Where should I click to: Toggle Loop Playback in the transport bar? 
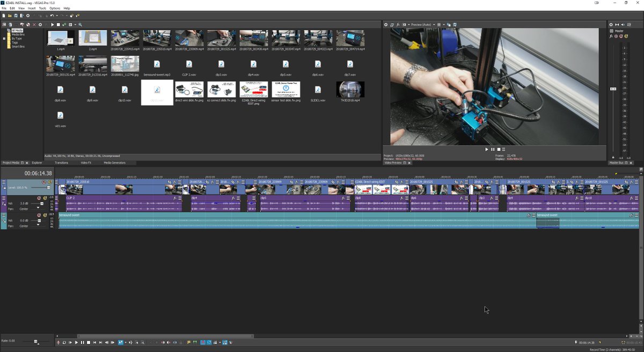point(64,342)
